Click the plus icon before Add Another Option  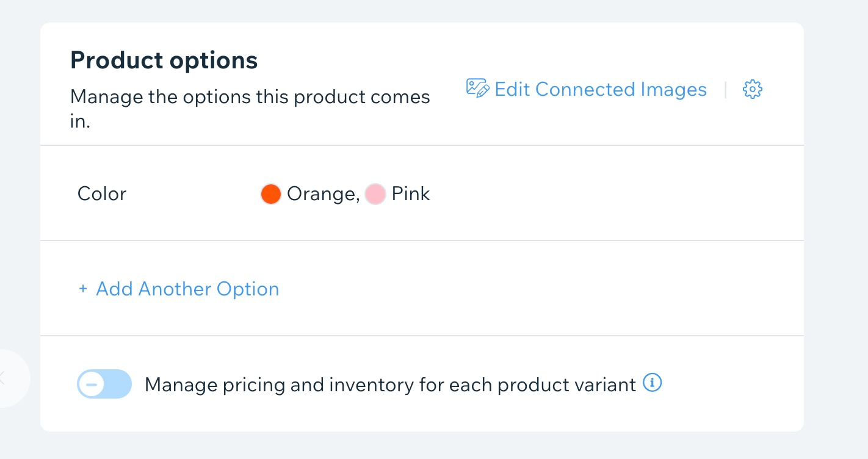[82, 288]
